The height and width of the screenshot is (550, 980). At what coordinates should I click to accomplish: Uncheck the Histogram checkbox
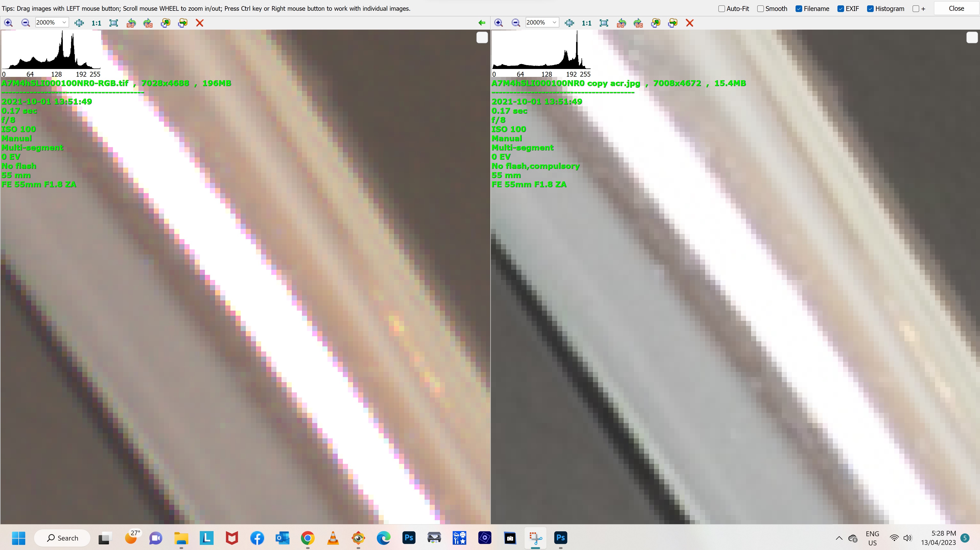pos(870,9)
